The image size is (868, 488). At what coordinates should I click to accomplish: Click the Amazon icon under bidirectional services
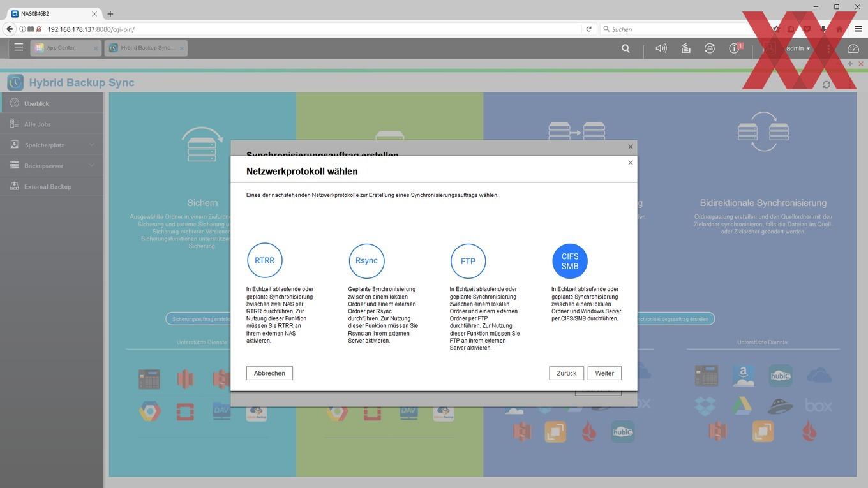click(744, 376)
